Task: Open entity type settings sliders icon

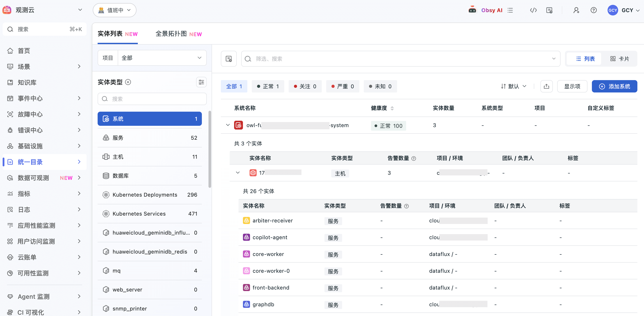Action: [x=201, y=82]
